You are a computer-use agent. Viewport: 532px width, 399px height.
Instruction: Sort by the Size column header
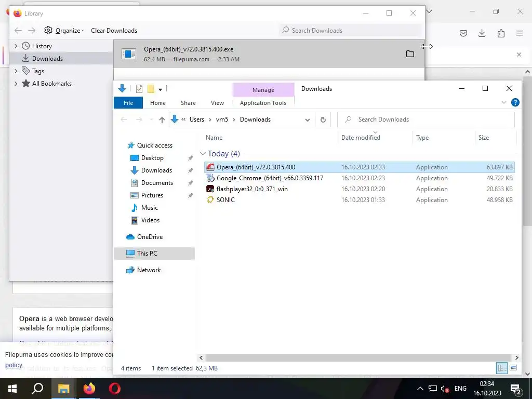tap(495, 137)
